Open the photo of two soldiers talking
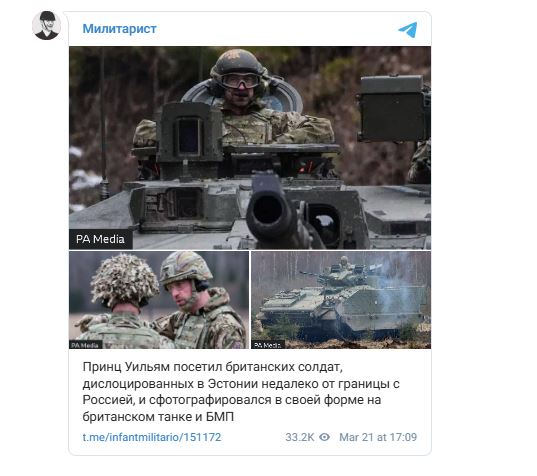The height and width of the screenshot is (476, 537). tap(159, 300)
